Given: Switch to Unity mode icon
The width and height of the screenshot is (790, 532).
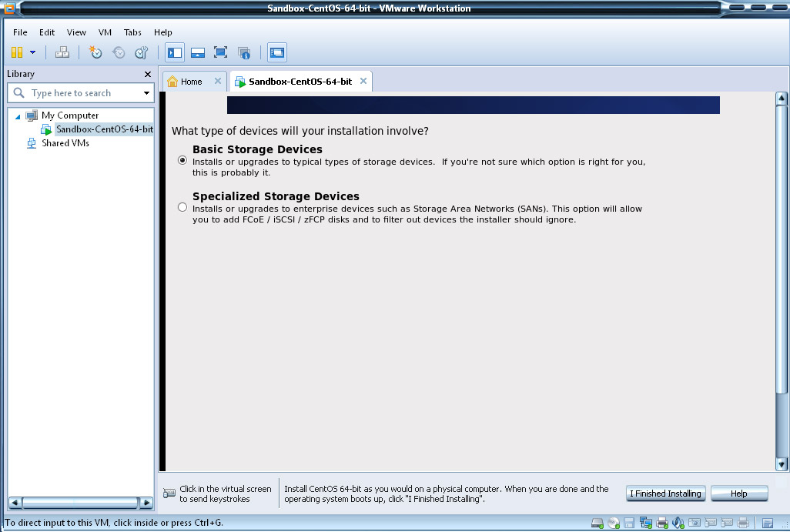Looking at the screenshot, I should [x=244, y=52].
